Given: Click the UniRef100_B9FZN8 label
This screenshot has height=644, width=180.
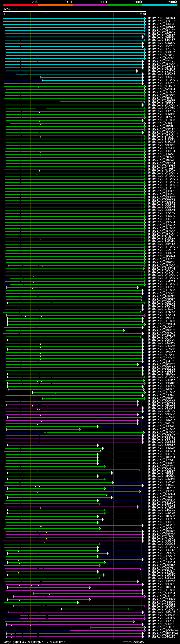Looking at the screenshot, I should click(x=161, y=74).
